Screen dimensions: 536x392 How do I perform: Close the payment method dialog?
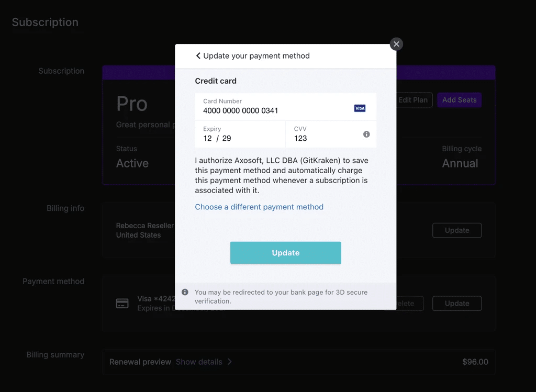coord(396,44)
